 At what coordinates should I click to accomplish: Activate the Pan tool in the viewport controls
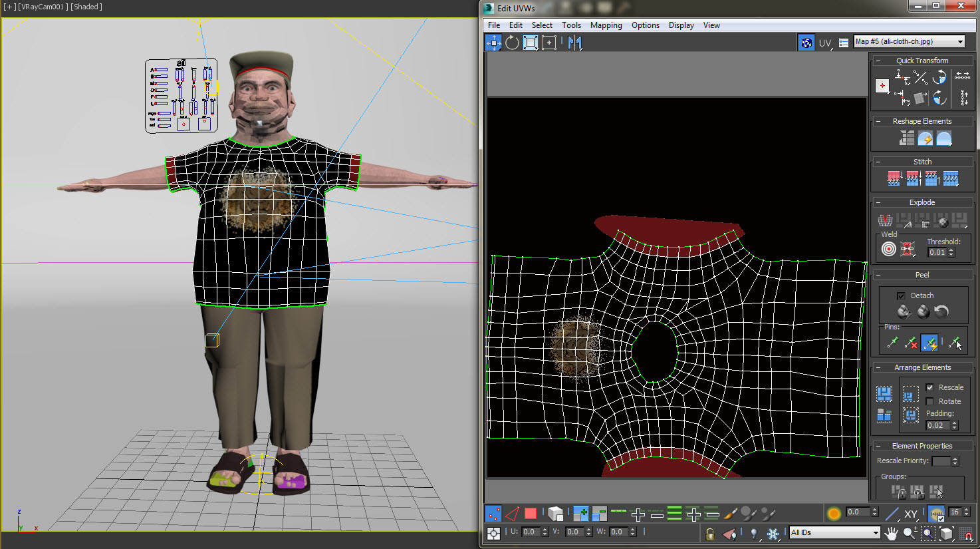click(x=891, y=532)
